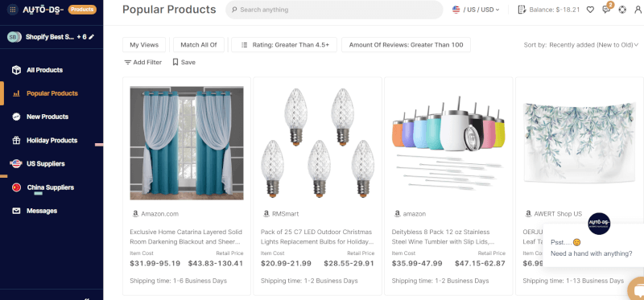Save the current filter view
The height and width of the screenshot is (300, 644).
[184, 63]
